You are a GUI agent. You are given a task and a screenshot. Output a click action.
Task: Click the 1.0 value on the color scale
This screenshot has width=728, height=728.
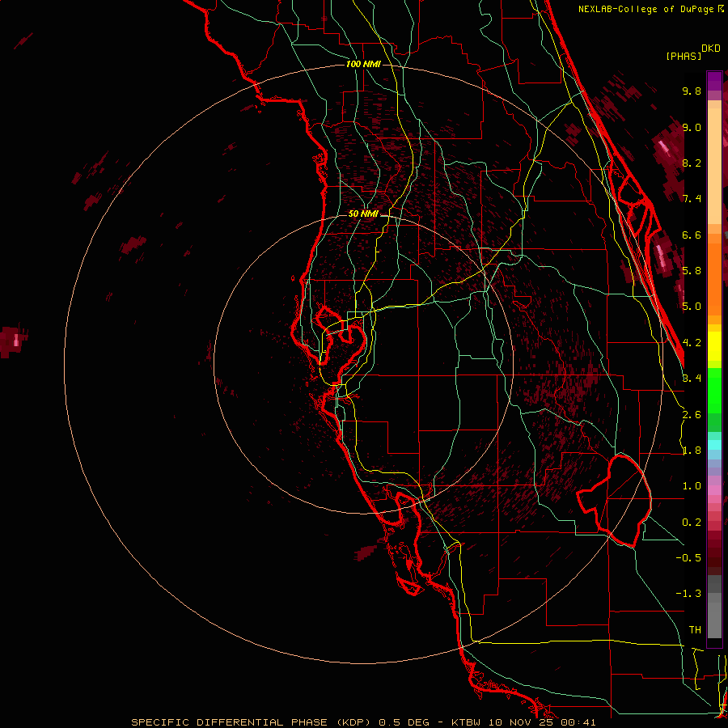[692, 486]
